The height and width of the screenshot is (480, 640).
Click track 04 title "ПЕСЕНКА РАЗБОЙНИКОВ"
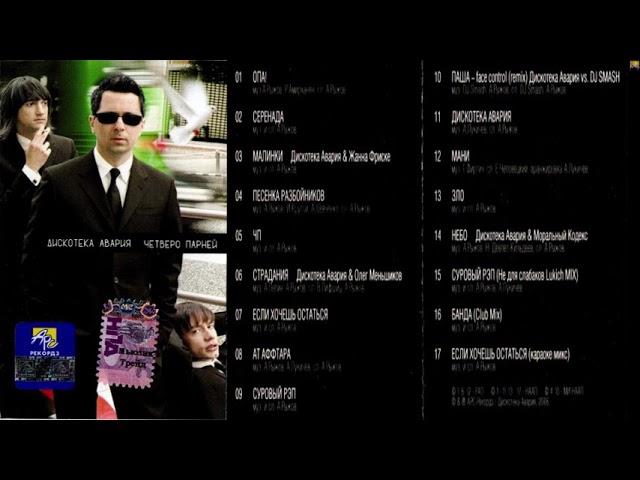(289, 196)
